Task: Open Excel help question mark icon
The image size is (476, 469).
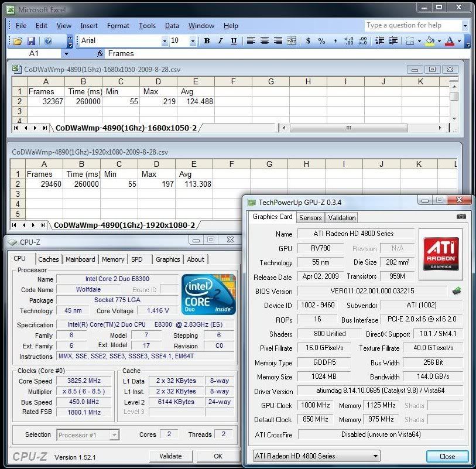Action: (48, 40)
